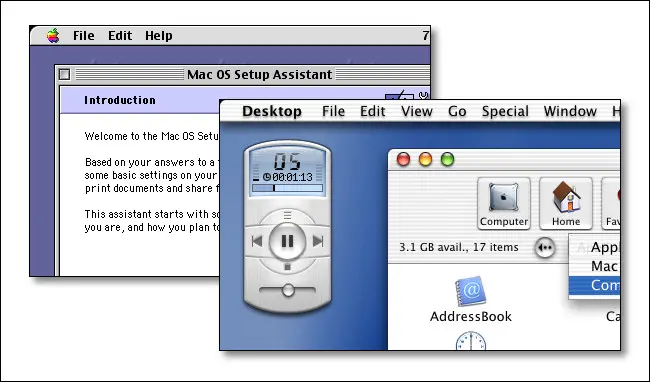Open the Clock application icon

471,340
